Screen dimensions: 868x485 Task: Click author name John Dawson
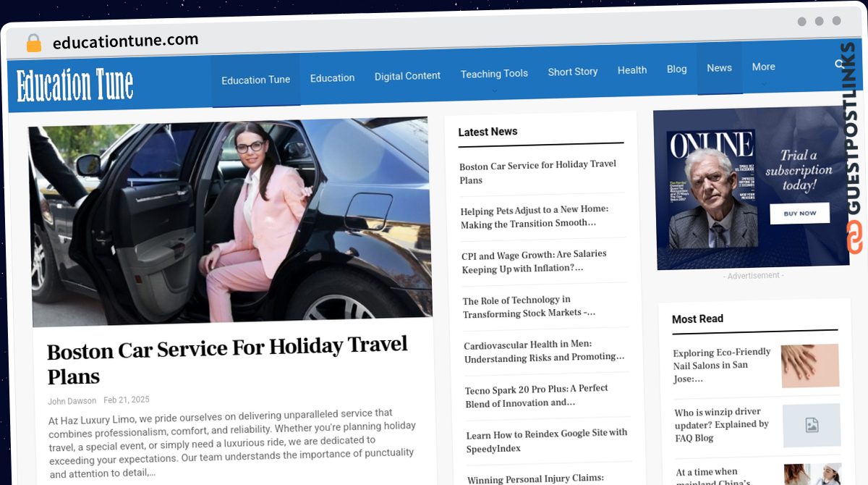[x=72, y=401]
